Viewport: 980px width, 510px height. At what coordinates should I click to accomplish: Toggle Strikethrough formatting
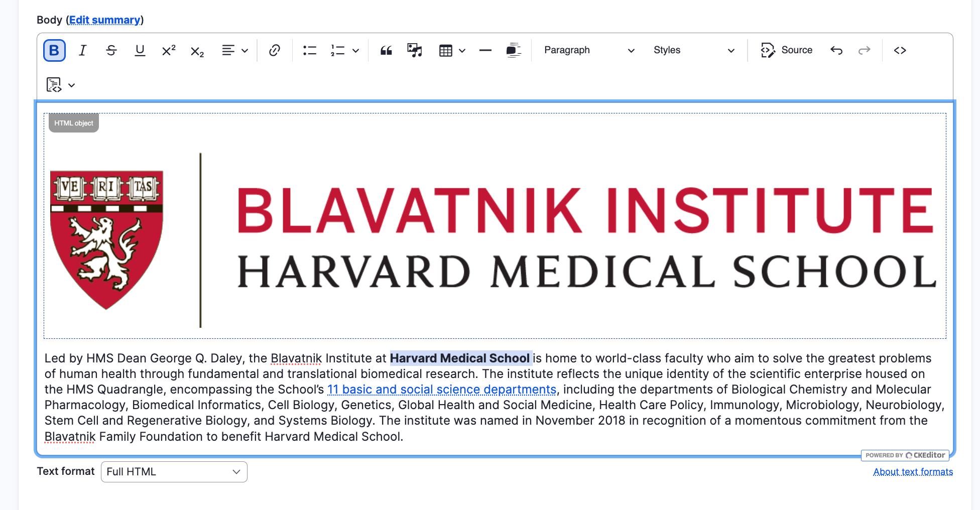click(111, 50)
